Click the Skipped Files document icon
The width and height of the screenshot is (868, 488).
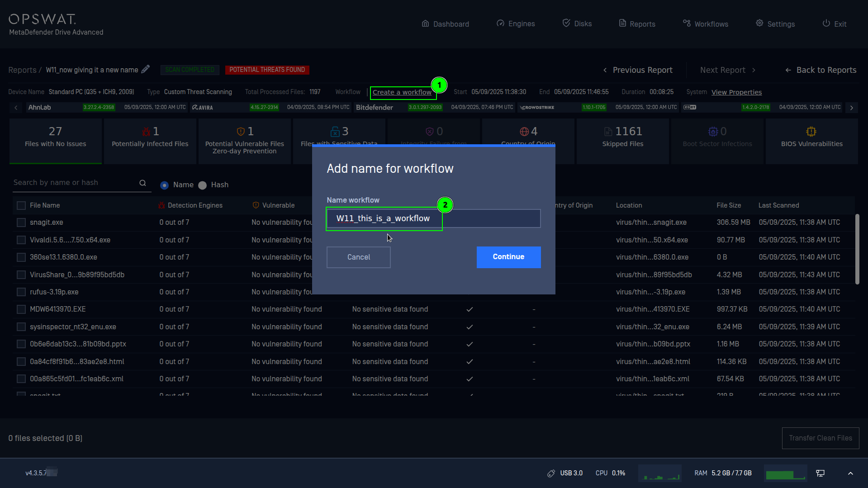click(608, 132)
